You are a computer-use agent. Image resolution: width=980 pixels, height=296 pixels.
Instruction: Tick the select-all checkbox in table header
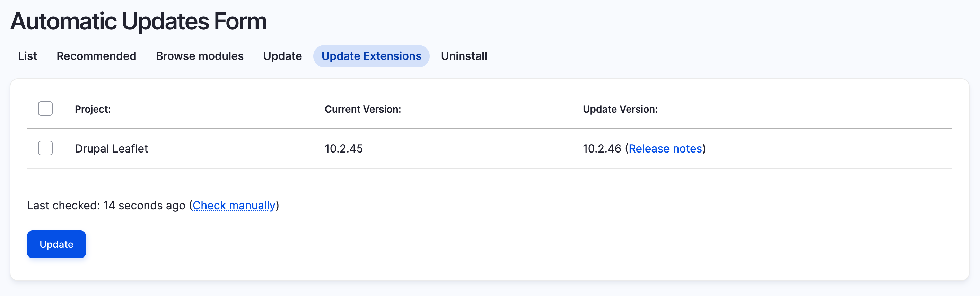[45, 109]
